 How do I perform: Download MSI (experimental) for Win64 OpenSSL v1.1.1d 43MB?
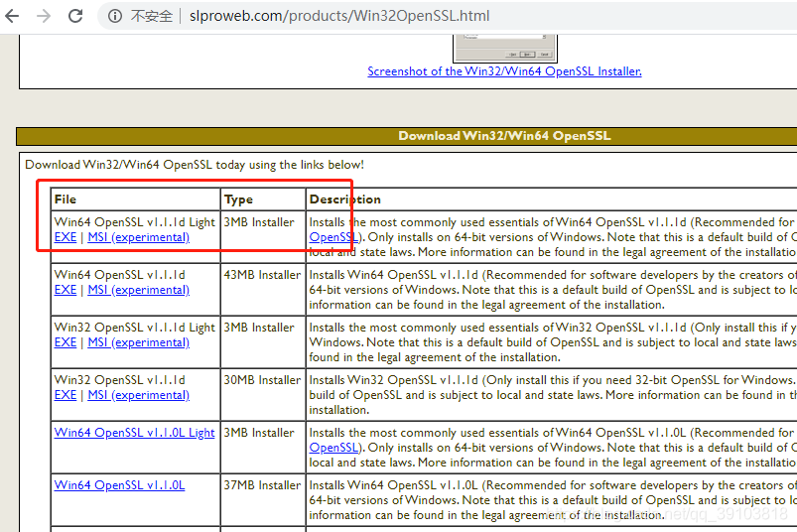click(138, 290)
